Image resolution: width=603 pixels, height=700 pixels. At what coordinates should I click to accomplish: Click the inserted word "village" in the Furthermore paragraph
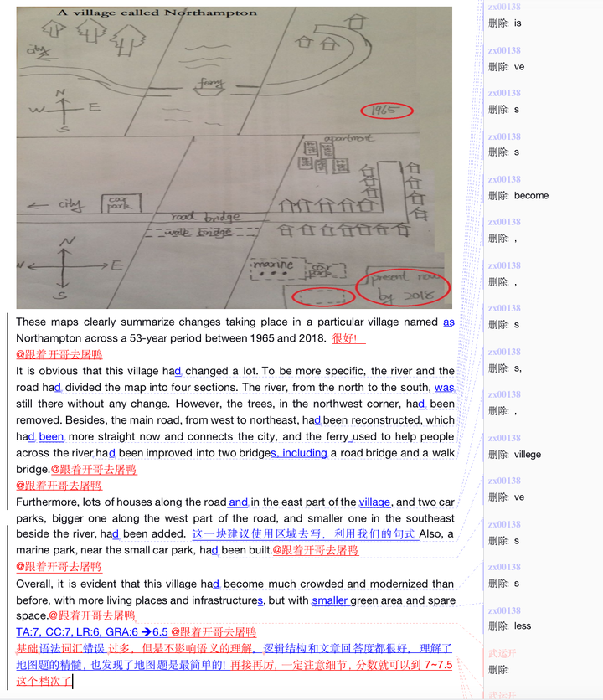(374, 502)
